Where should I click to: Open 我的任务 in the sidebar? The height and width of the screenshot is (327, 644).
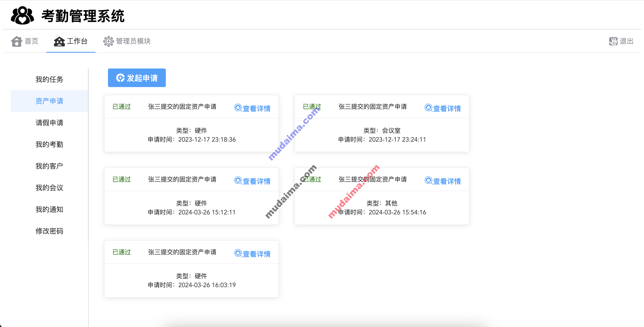[49, 79]
